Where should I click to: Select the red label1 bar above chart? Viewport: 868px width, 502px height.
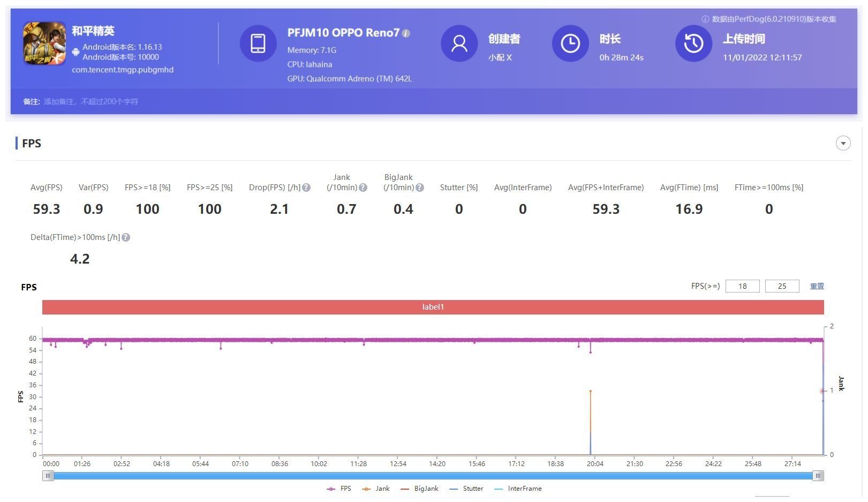(x=433, y=307)
